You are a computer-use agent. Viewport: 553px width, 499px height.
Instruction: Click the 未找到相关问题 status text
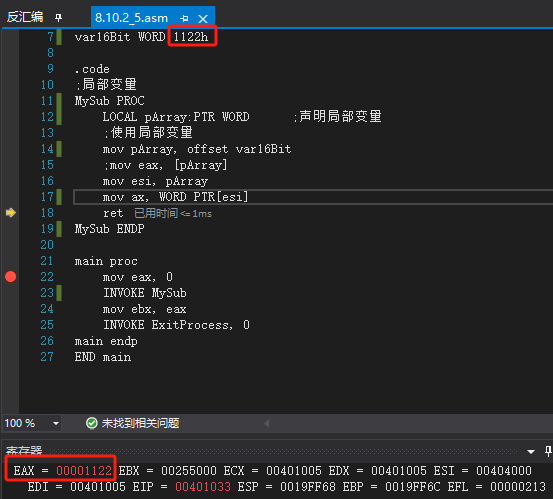point(140,423)
